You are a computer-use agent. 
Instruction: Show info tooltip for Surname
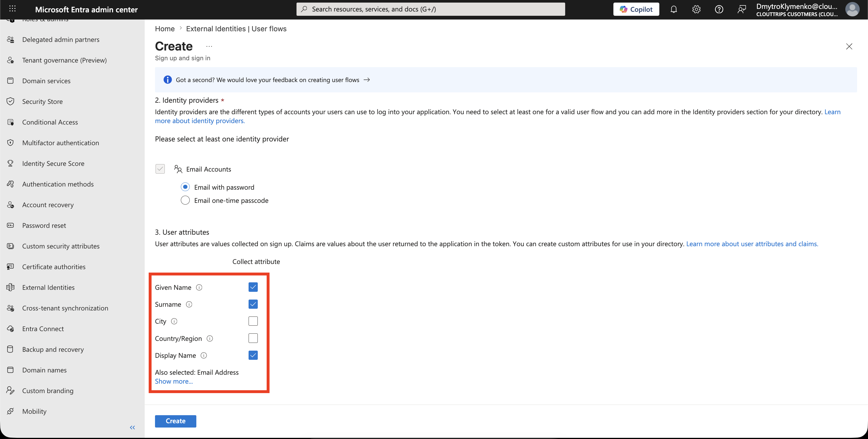click(189, 304)
